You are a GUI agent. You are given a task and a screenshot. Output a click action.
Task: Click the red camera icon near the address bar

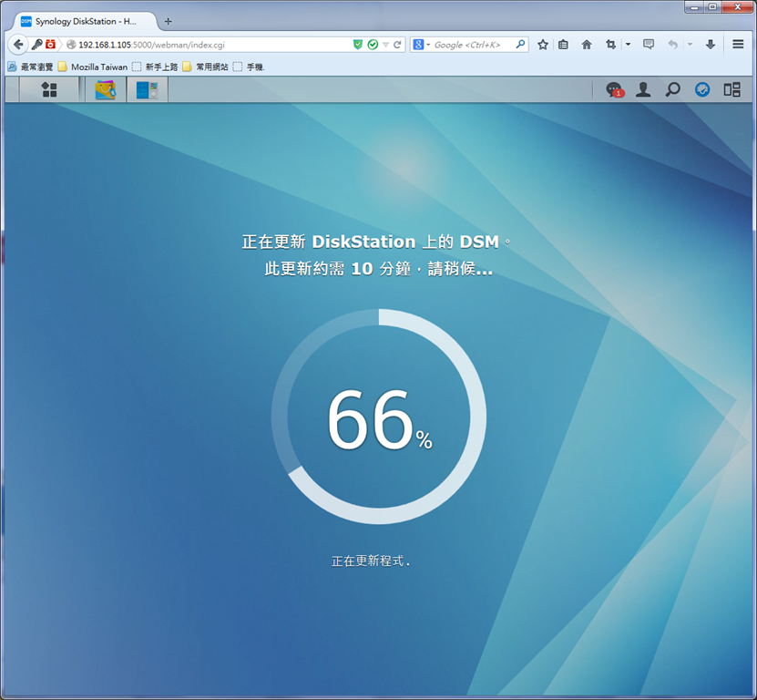click(50, 45)
